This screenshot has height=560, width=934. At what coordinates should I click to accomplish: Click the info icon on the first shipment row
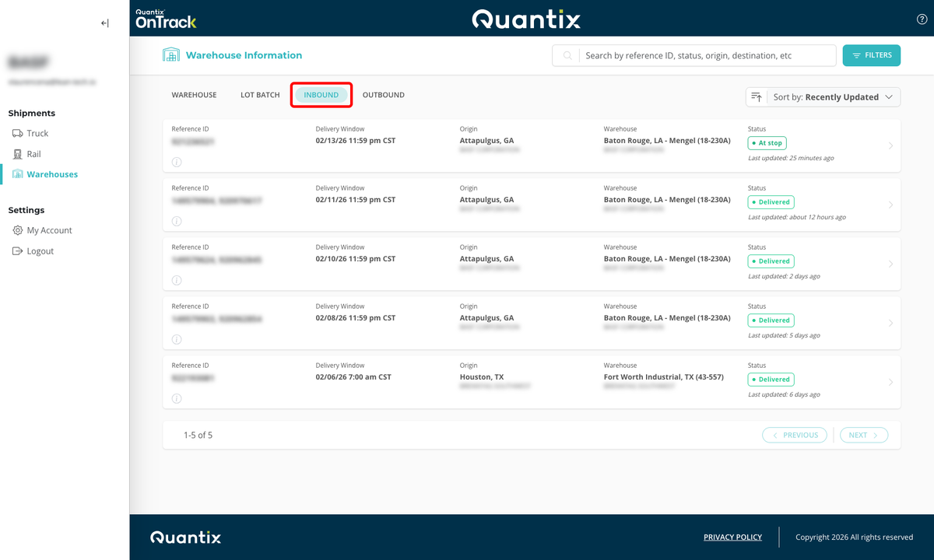point(177,162)
